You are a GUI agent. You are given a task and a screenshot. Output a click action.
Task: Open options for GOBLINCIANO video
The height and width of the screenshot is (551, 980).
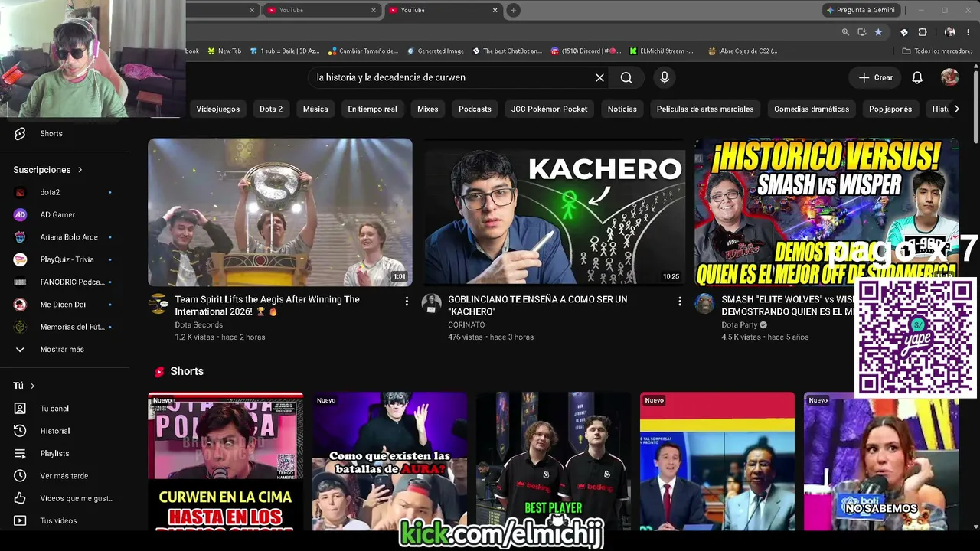(679, 302)
